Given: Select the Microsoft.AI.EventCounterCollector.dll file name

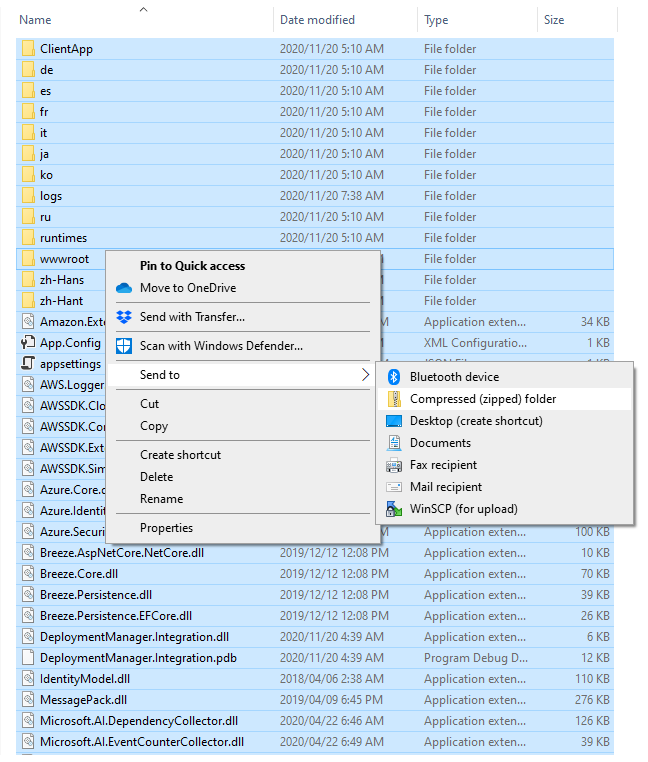Looking at the screenshot, I should [x=142, y=742].
